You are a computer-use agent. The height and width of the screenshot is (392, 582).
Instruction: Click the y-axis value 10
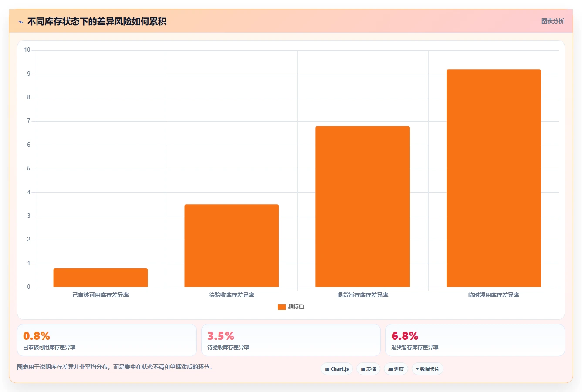pyautogui.click(x=27, y=50)
